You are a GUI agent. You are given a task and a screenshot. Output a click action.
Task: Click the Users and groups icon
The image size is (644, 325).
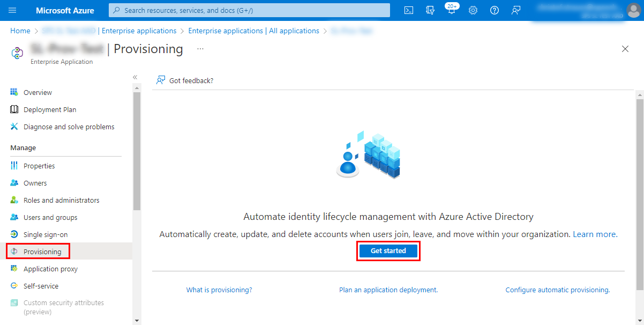click(x=14, y=217)
